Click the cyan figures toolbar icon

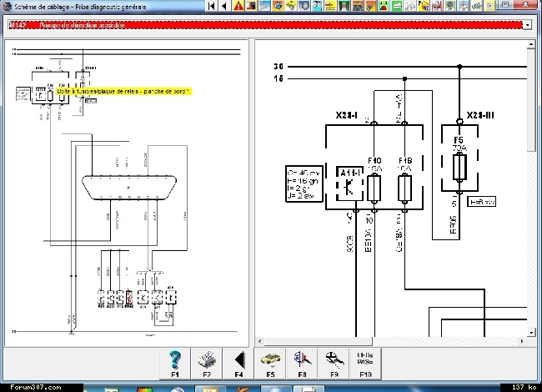coord(318,6)
